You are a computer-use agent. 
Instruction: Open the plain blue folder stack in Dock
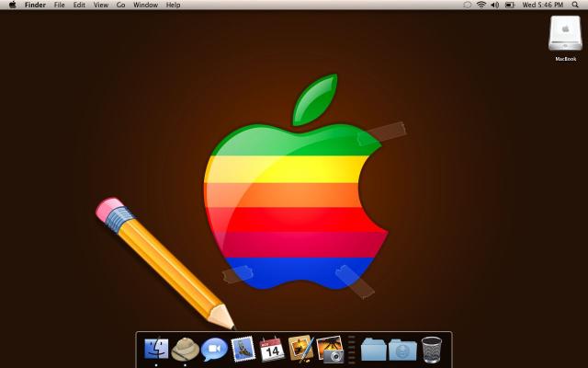[374, 350]
